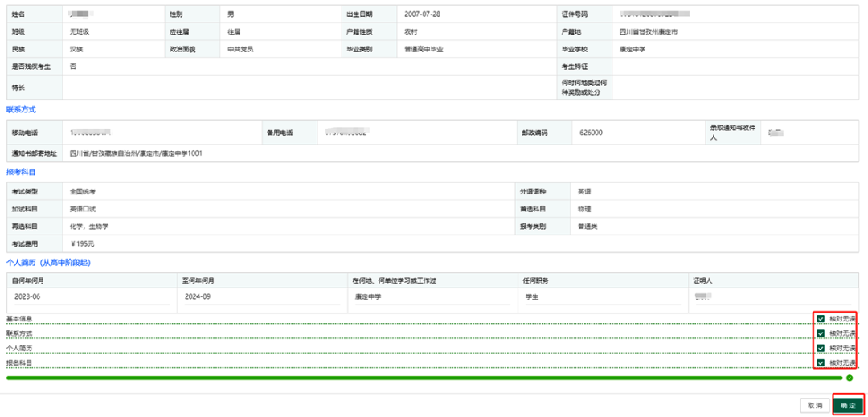Screen dimensions: 868x417
Task: Uncheck 核对无误 for the 报名科目 row
Action: click(821, 363)
